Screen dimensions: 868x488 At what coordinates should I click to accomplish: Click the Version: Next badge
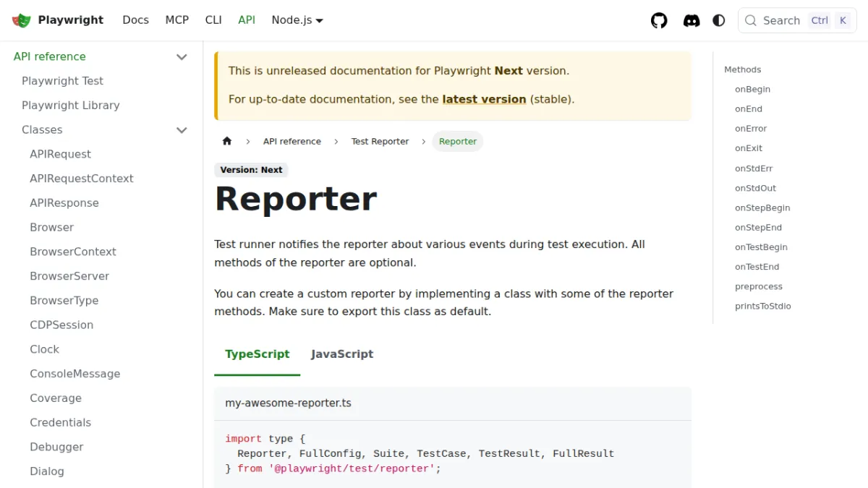(251, 170)
